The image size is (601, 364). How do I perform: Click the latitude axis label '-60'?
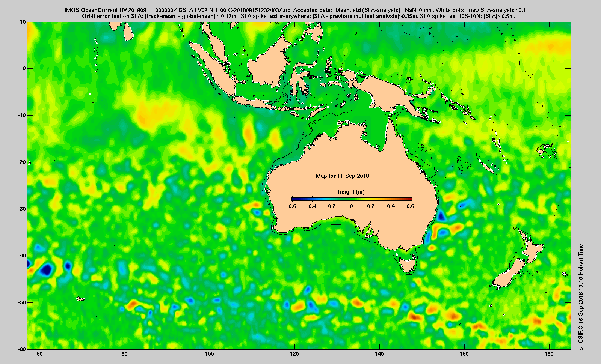[x=22, y=349]
